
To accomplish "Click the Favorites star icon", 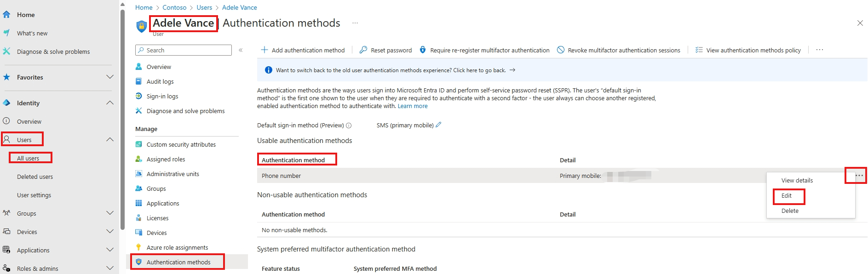I will pyautogui.click(x=6, y=77).
